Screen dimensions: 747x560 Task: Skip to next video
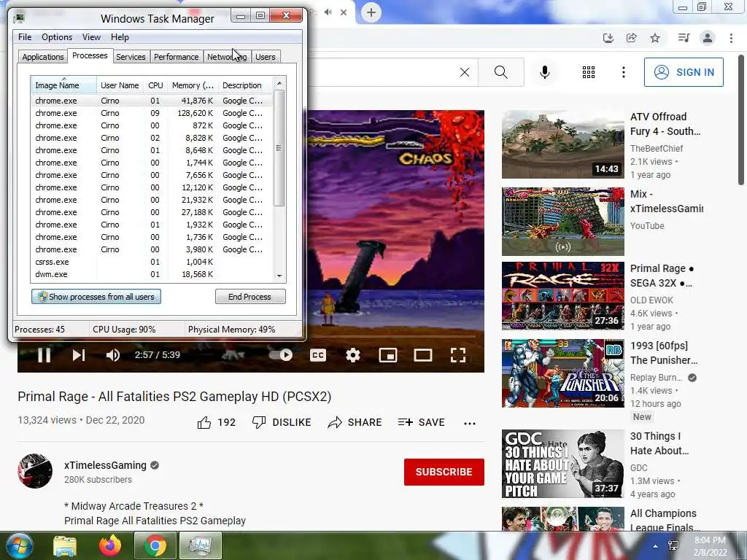(x=79, y=355)
